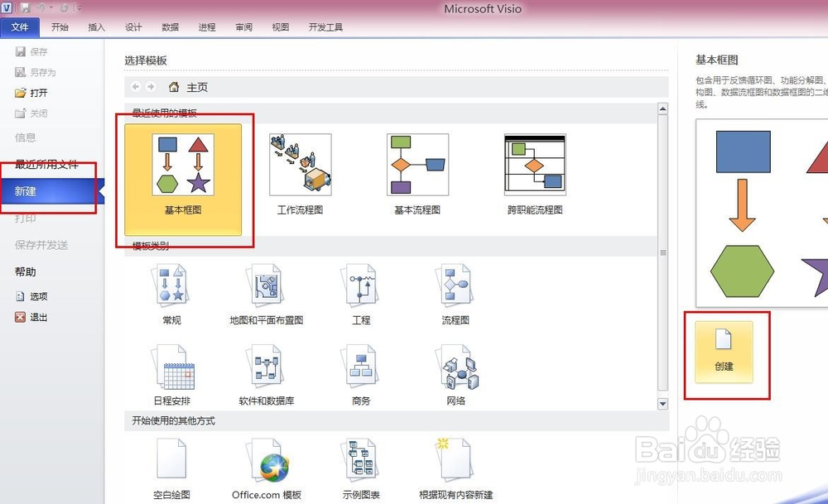The image size is (828, 504).
Task: Go to 主页 home in template navigation
Action: [x=188, y=87]
